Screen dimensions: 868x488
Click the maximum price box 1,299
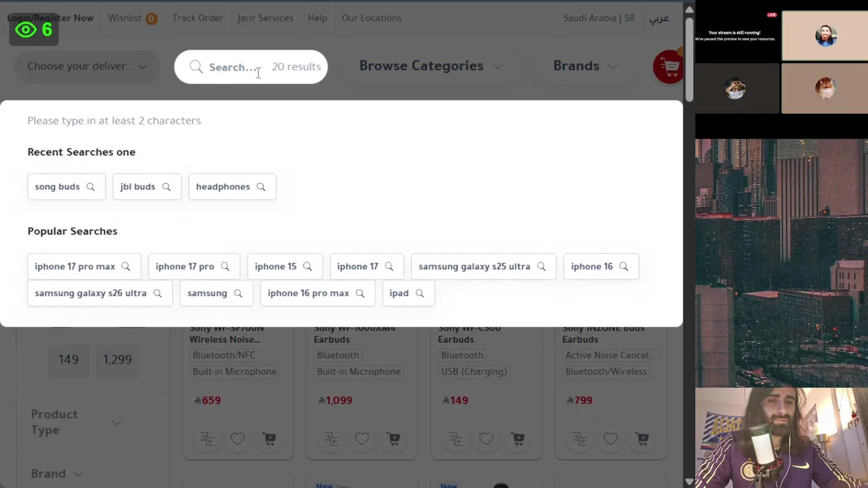pyautogui.click(x=117, y=359)
